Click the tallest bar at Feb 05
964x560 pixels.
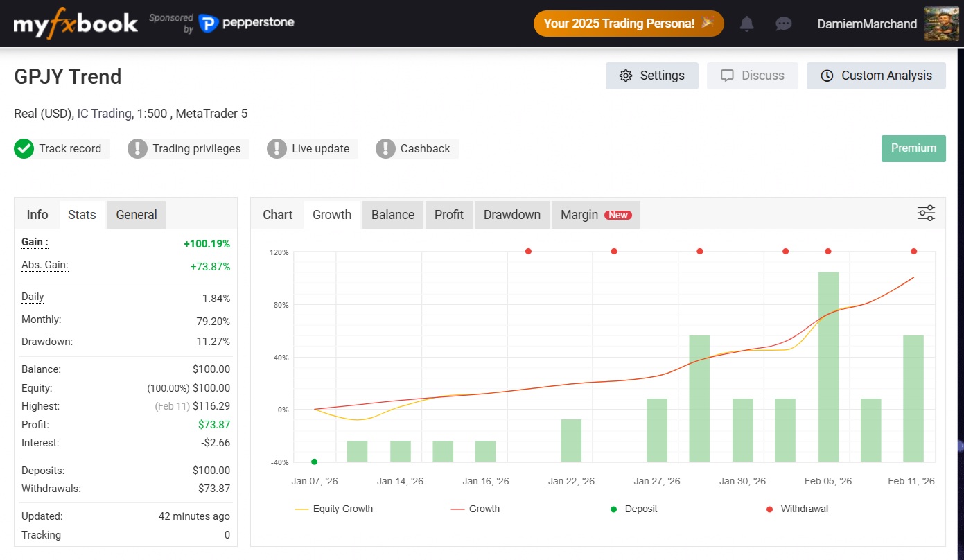click(828, 367)
